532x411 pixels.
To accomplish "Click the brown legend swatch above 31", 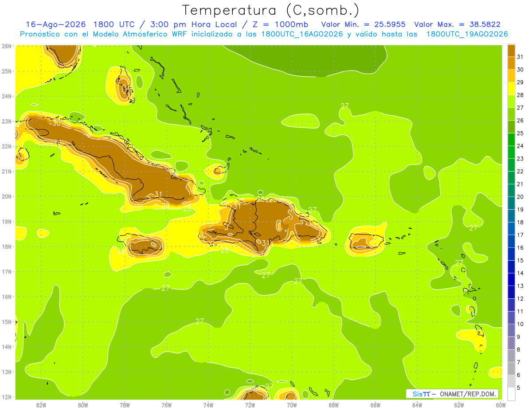I will coord(511,51).
